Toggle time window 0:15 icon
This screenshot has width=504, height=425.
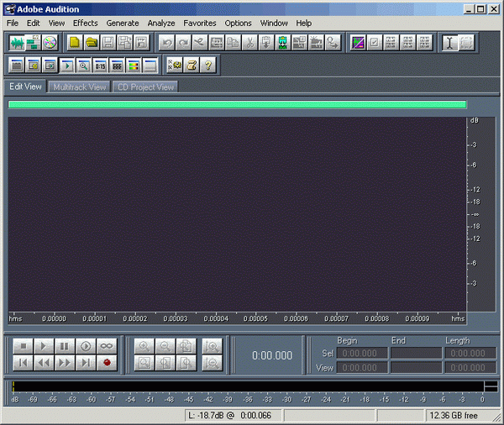100,66
